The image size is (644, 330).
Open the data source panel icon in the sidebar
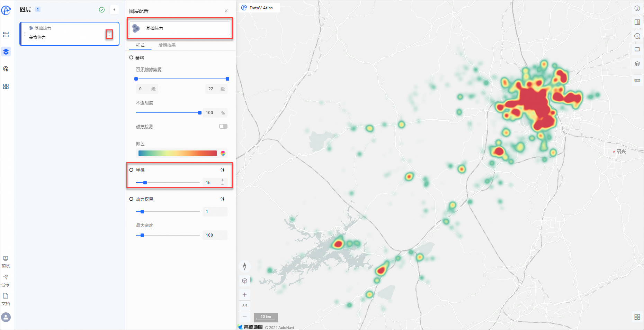pyautogui.click(x=6, y=35)
